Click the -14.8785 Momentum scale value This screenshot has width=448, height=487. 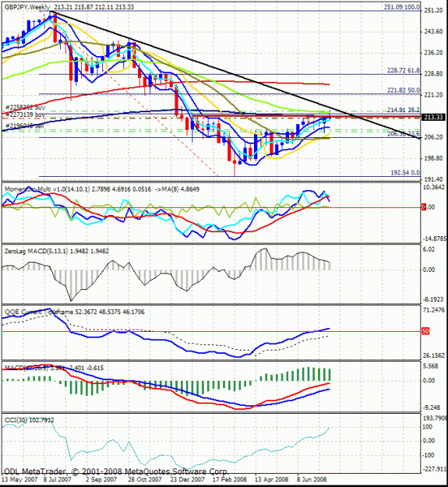435,239
